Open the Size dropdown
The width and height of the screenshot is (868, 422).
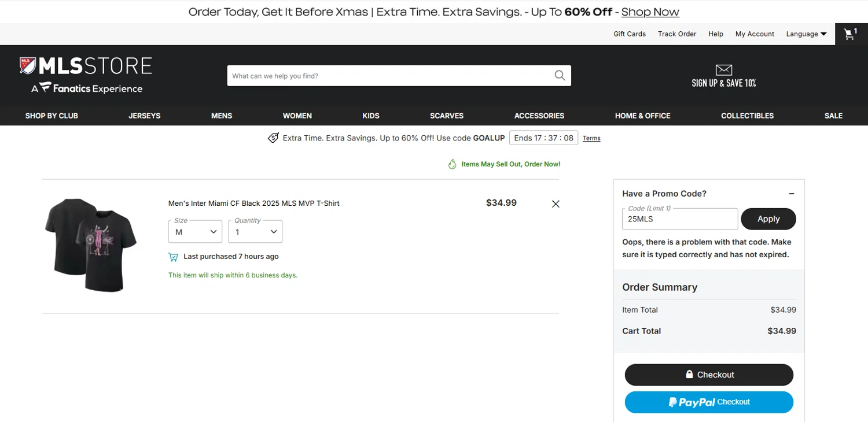[x=195, y=232]
